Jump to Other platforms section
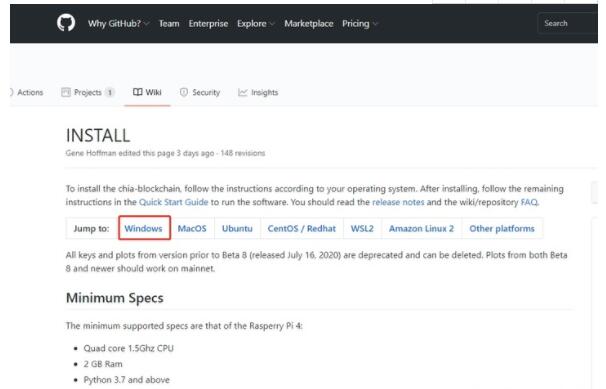The height and width of the screenshot is (389, 606). [502, 228]
